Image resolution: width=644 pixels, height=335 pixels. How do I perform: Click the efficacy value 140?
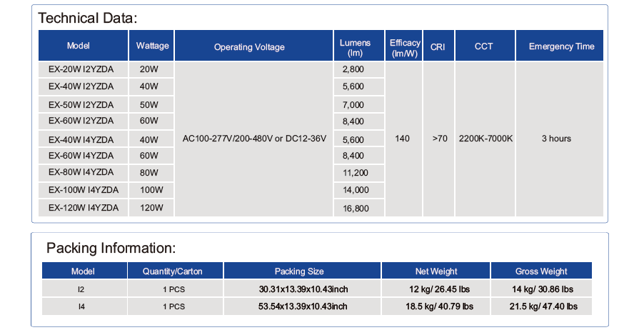click(403, 139)
